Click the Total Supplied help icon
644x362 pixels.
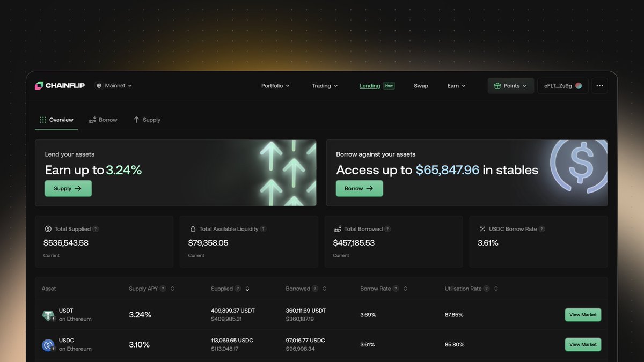coord(96,229)
